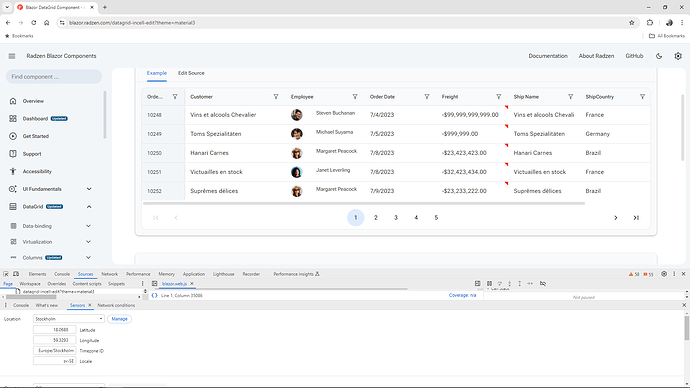
Task: Bookmark this page with star icon
Action: [x=631, y=23]
